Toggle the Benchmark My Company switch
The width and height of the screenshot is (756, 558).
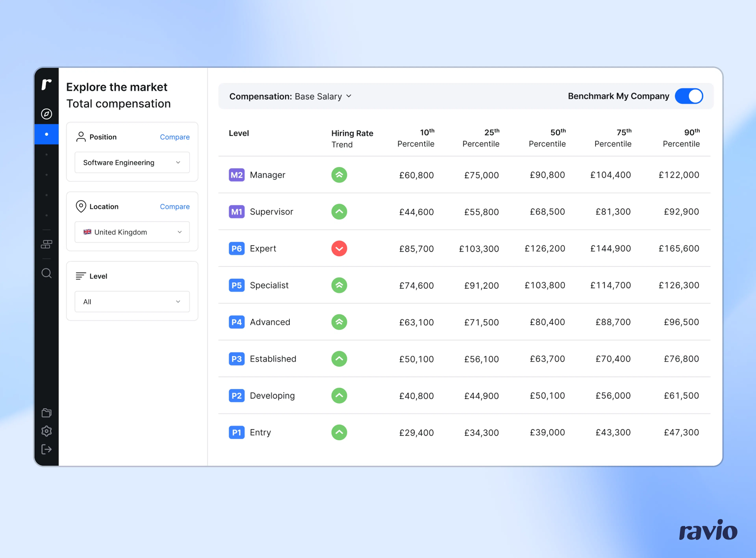pos(689,96)
